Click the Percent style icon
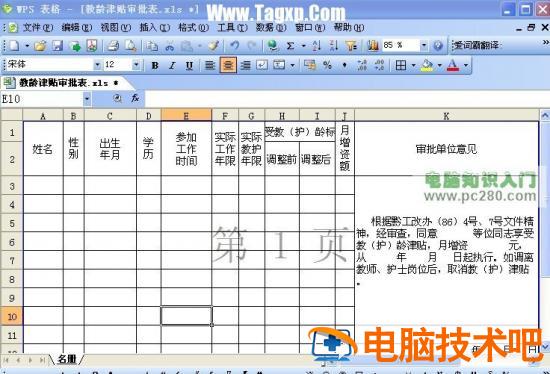This screenshot has height=374, width=550. [x=327, y=65]
